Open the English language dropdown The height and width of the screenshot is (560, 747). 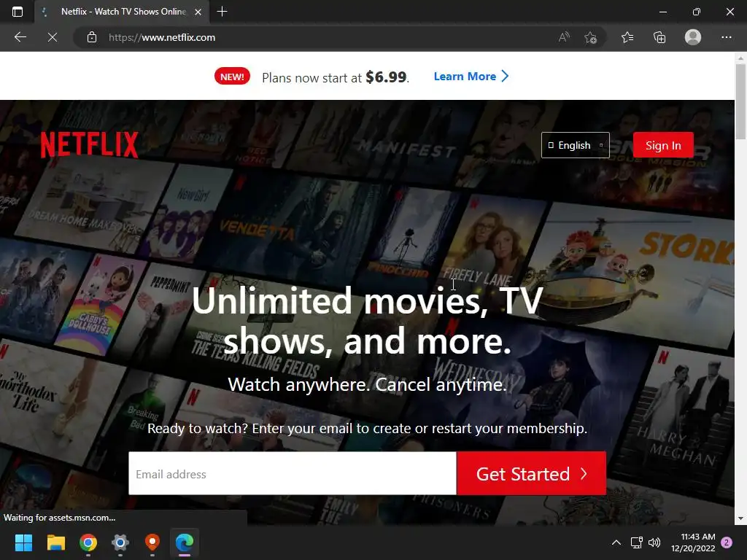coord(575,145)
